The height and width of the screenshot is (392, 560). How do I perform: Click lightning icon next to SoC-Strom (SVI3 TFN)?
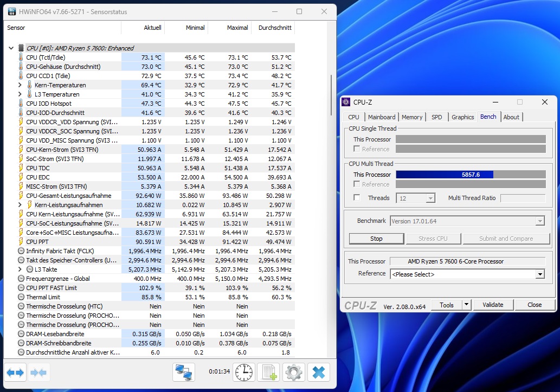tap(21, 159)
